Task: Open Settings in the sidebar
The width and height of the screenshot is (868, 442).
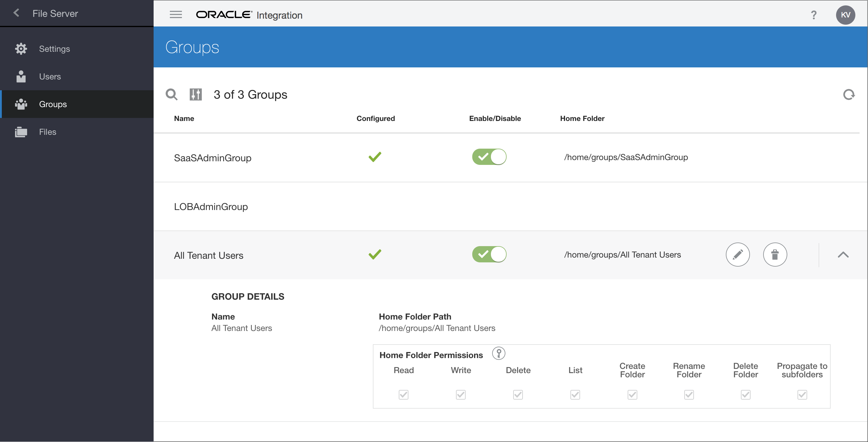Action: click(x=54, y=49)
